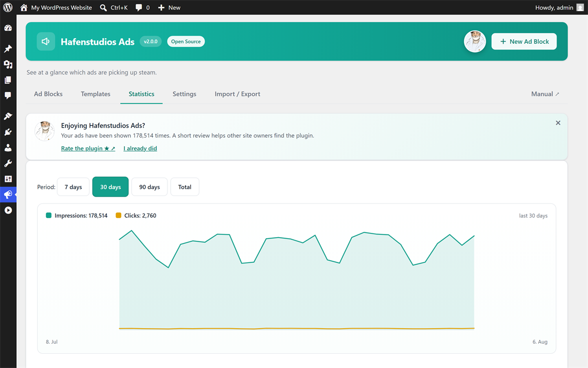Set period to 7 days
This screenshot has height=368, width=588.
tap(73, 187)
